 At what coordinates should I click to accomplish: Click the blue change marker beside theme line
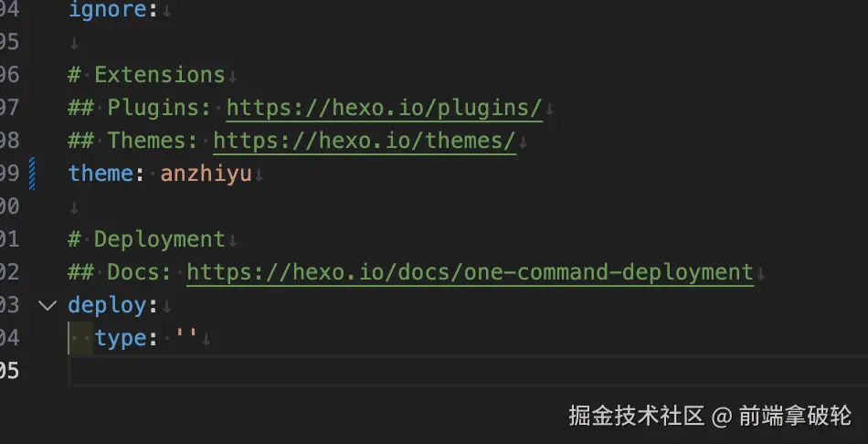click(x=33, y=174)
